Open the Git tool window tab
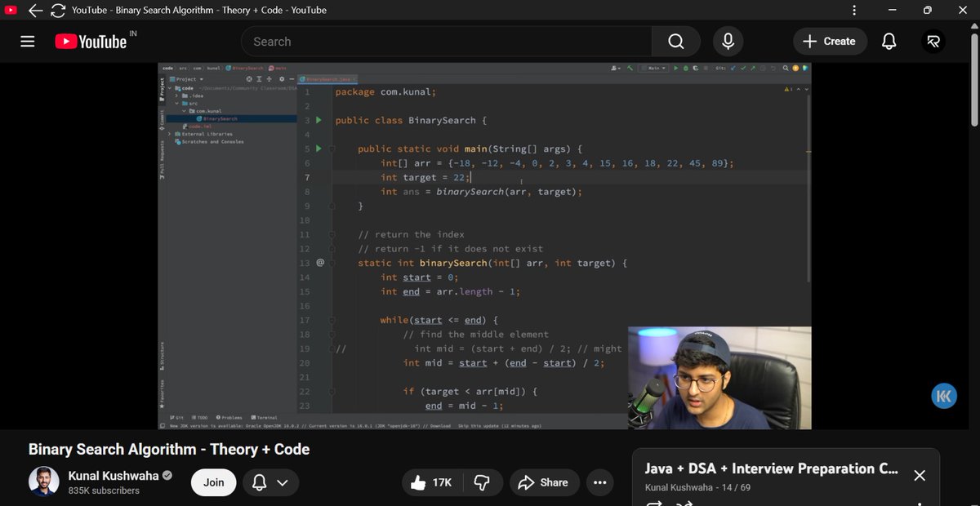 click(x=177, y=418)
